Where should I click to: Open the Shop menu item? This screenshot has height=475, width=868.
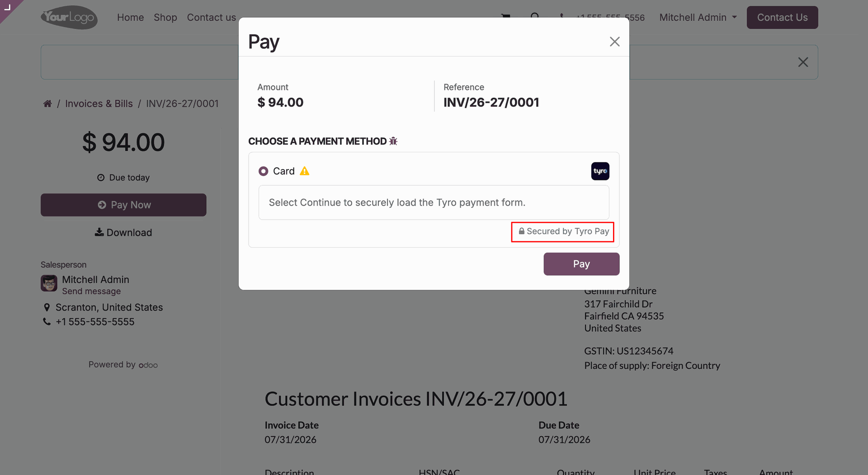point(165,18)
